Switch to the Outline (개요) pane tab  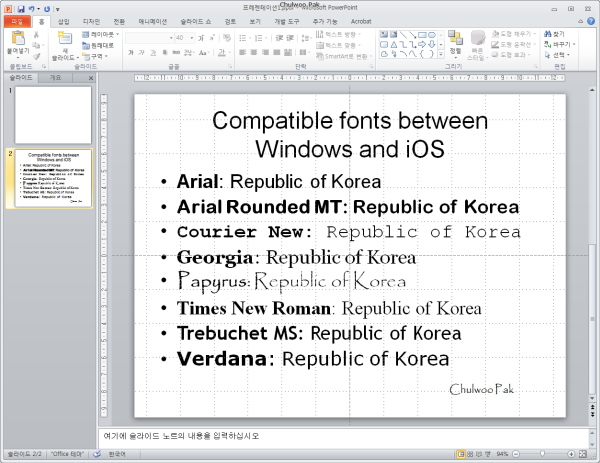point(55,78)
